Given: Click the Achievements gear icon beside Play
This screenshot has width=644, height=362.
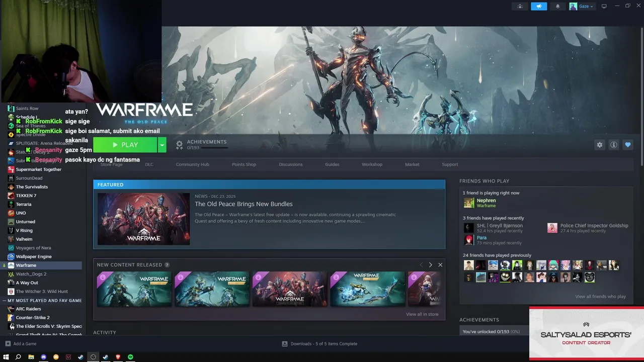Looking at the screenshot, I should pyautogui.click(x=179, y=145).
